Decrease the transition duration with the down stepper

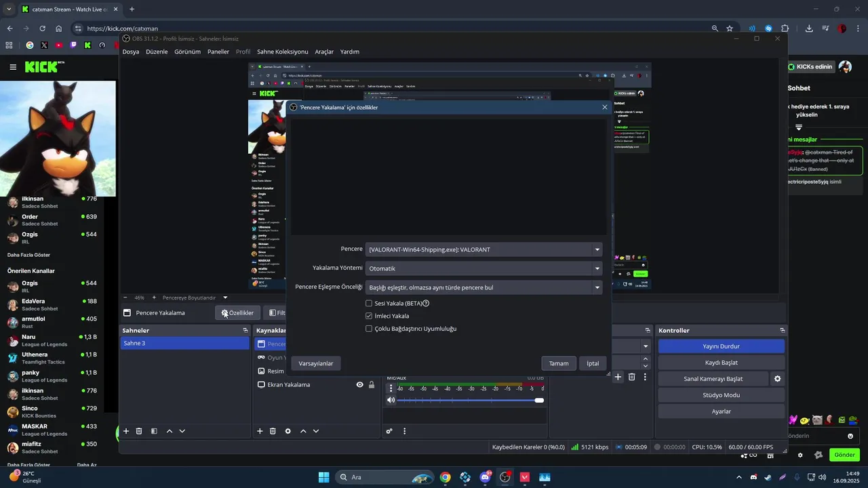(x=646, y=365)
